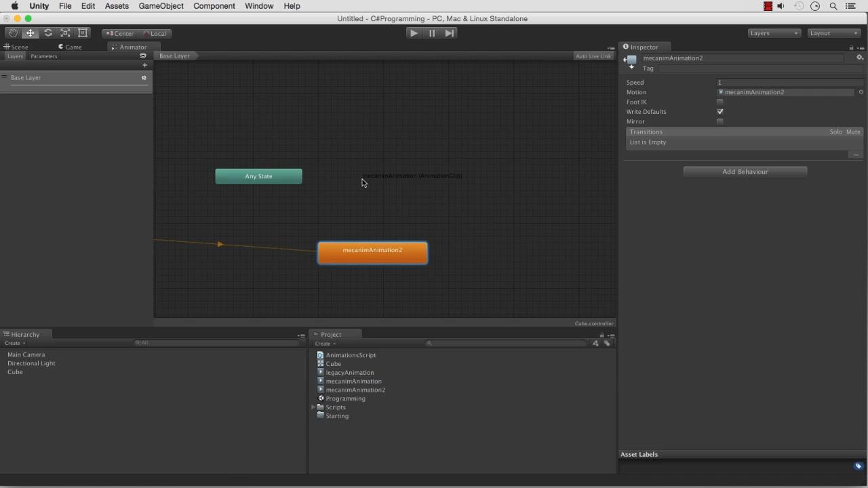Screen dimensions: 868x488
Task: Select Main Camera in Hierarchy
Action: click(x=26, y=354)
